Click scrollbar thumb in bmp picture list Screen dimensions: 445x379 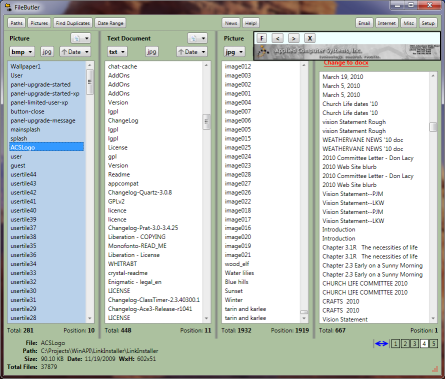pos(89,82)
